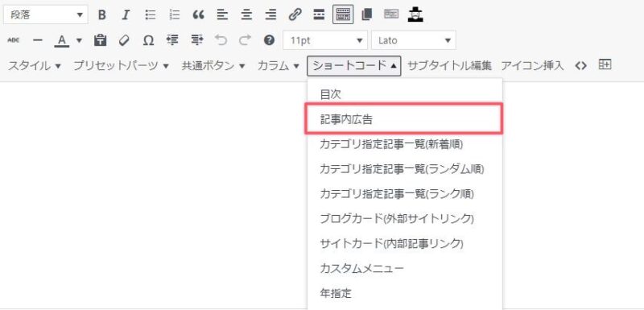Toggle strikethrough ABC formatting
This screenshot has width=644, height=310.
pos(14,40)
